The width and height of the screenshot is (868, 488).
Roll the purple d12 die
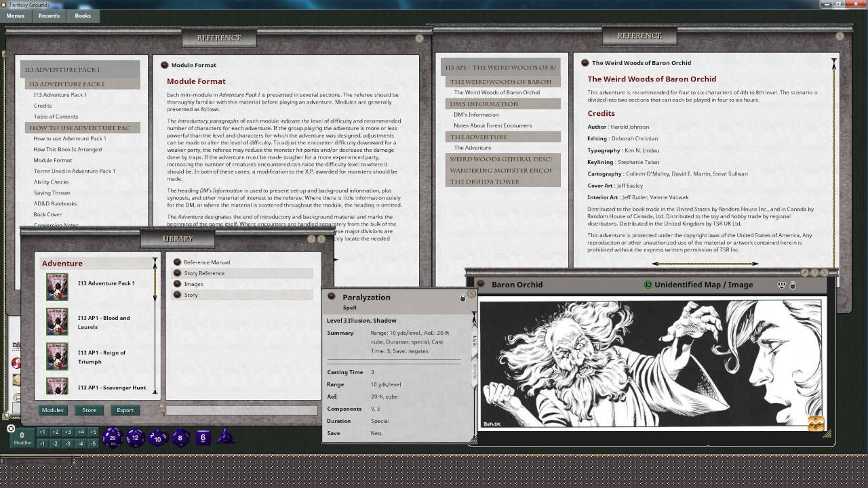click(x=135, y=439)
